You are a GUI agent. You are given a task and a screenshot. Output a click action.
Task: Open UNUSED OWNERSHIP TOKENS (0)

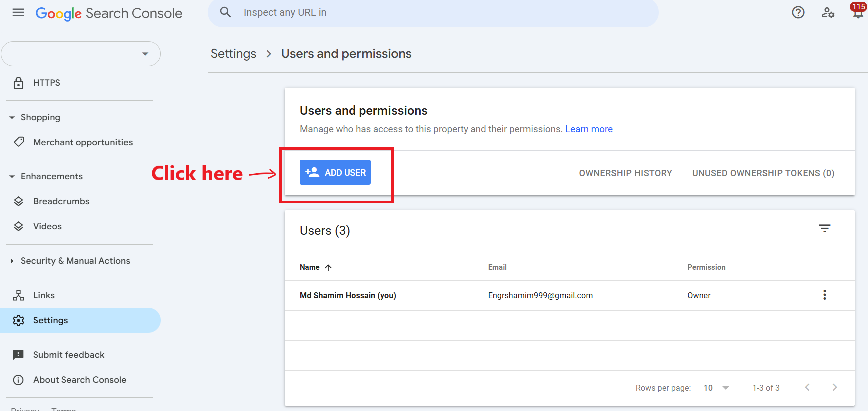(763, 173)
